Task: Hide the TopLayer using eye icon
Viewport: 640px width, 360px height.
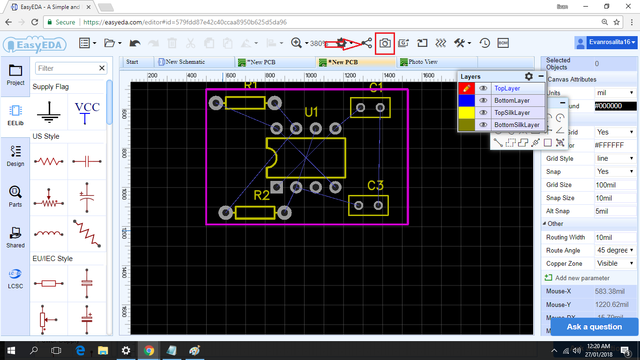Action: 483,88
